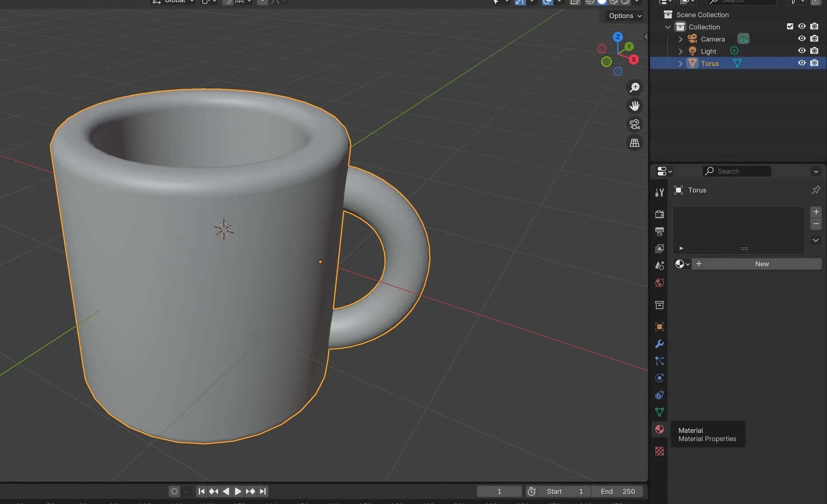The width and height of the screenshot is (827, 504).
Task: Open the viewport Options dropdown
Action: tap(625, 16)
